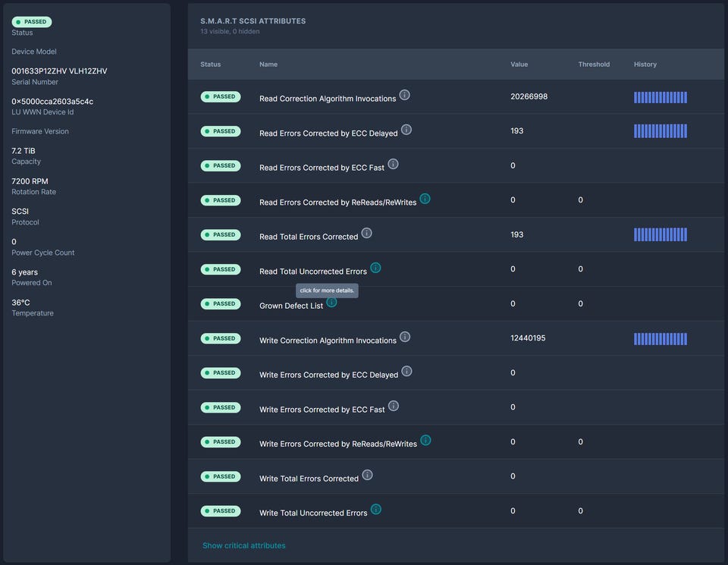The width and height of the screenshot is (728, 565).
Task: Open info icon for Write Errors Corrected by ECC Delayed
Action: (406, 371)
